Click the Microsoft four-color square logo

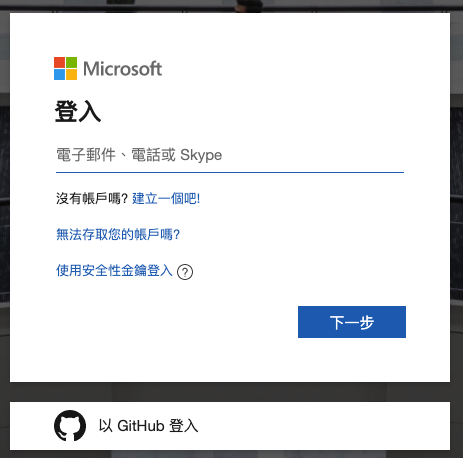65,68
